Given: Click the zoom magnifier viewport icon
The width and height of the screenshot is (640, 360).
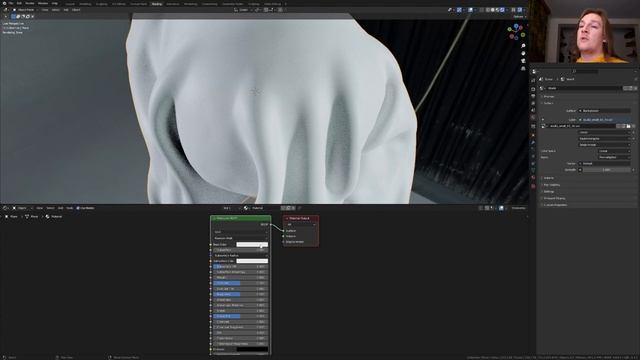Looking at the screenshot, I should [523, 46].
